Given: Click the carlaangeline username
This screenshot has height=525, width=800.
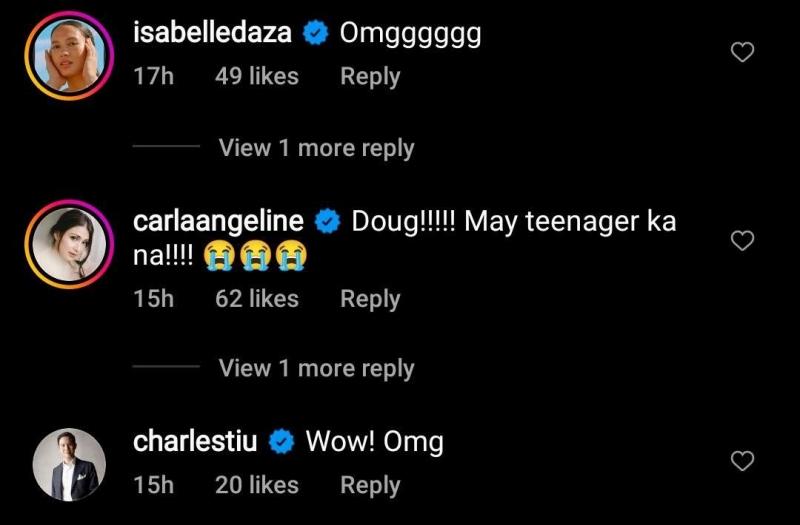Looking at the screenshot, I should coord(222,221).
